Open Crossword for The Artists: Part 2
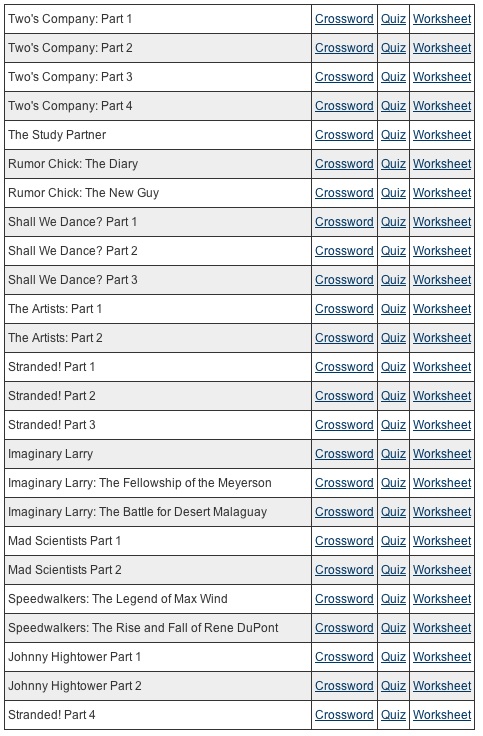 point(344,338)
